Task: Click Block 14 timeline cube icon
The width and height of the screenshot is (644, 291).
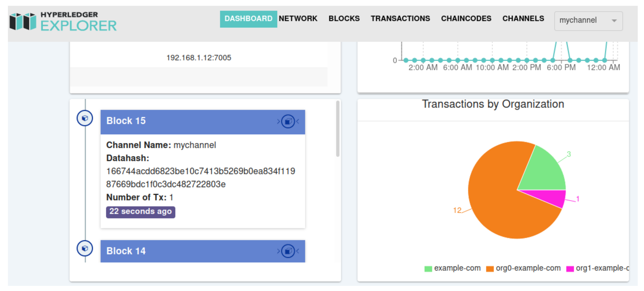Action: [85, 248]
